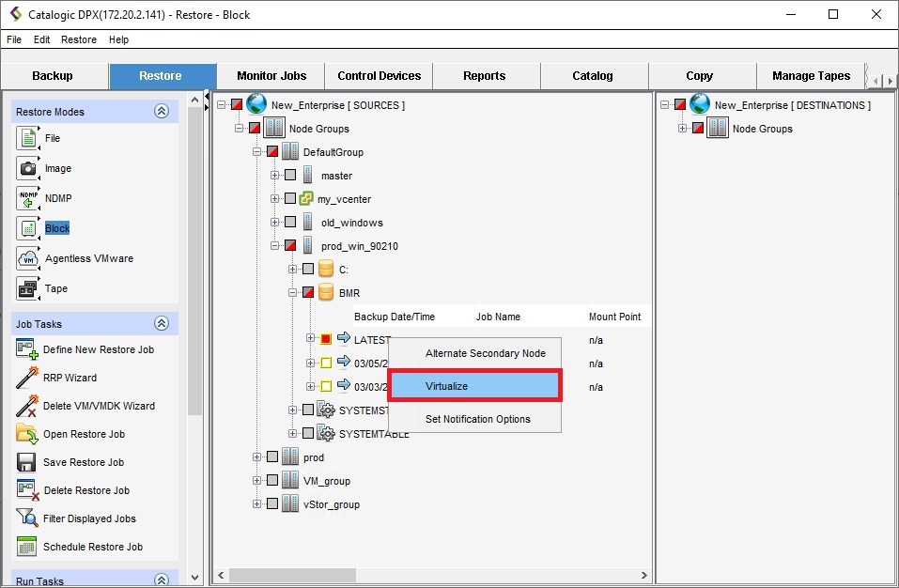Click the source tree horizontal scrollbar
The width and height of the screenshot is (899, 588).
[432, 575]
